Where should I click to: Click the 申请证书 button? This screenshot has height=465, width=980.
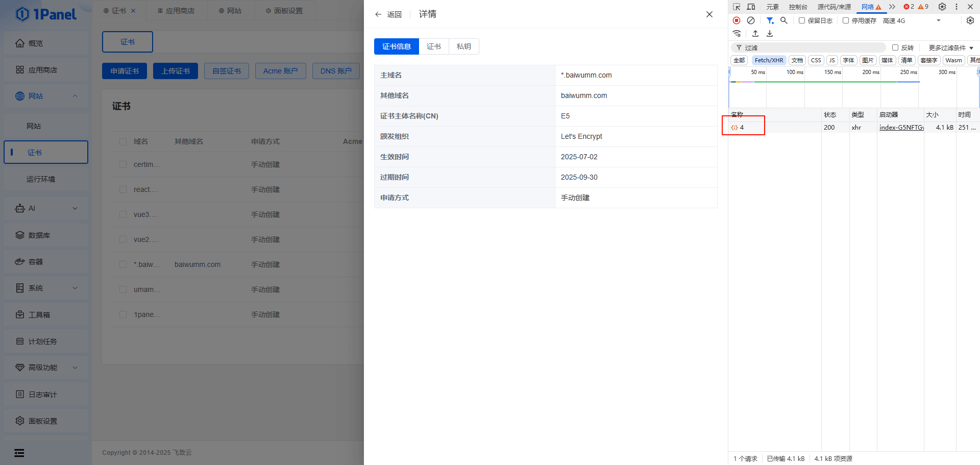[125, 71]
